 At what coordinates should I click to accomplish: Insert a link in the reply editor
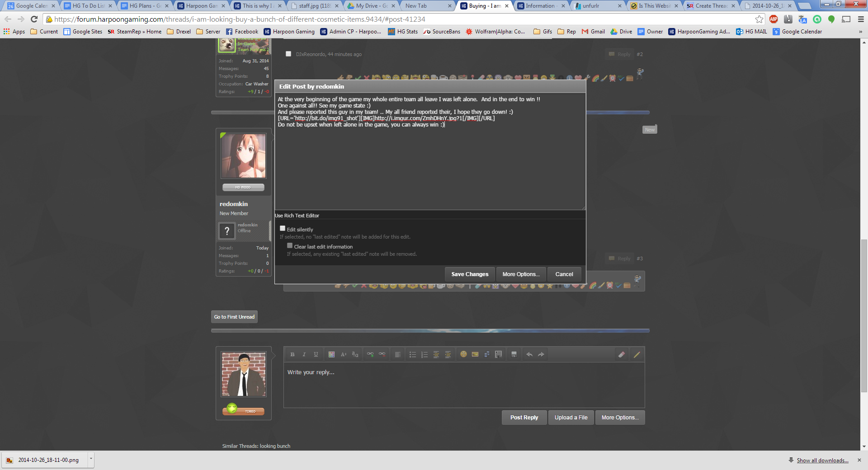click(370, 355)
